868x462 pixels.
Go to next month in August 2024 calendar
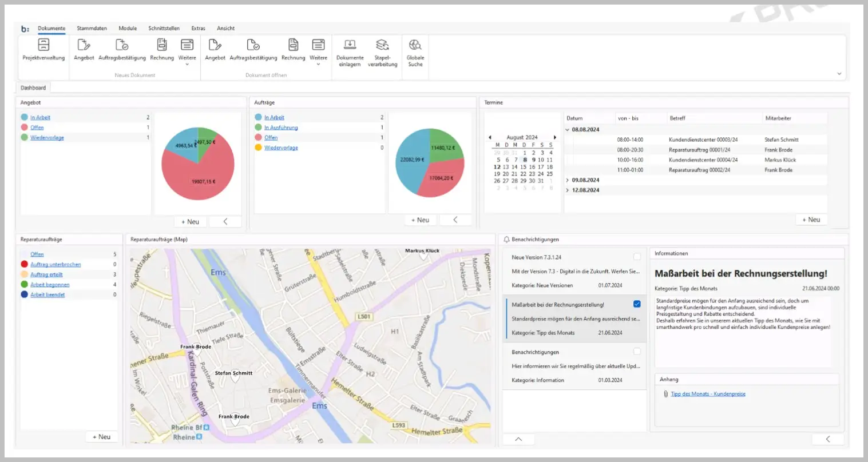coord(554,137)
